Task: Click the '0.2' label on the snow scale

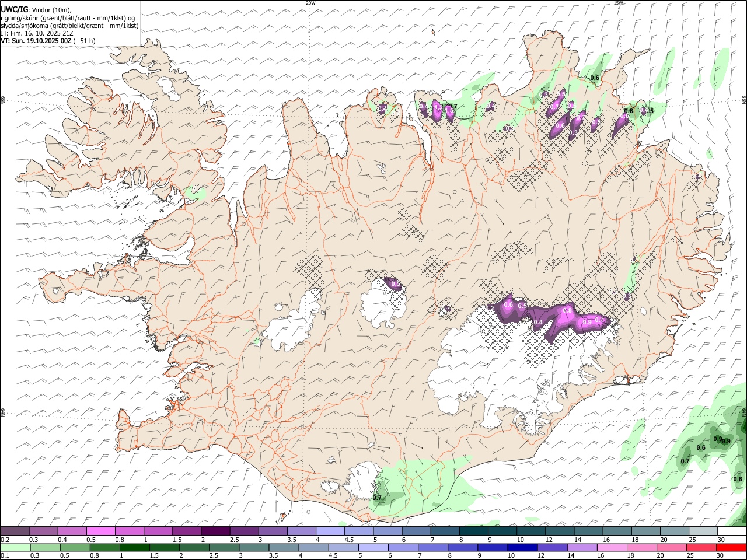Action: pos(5,540)
